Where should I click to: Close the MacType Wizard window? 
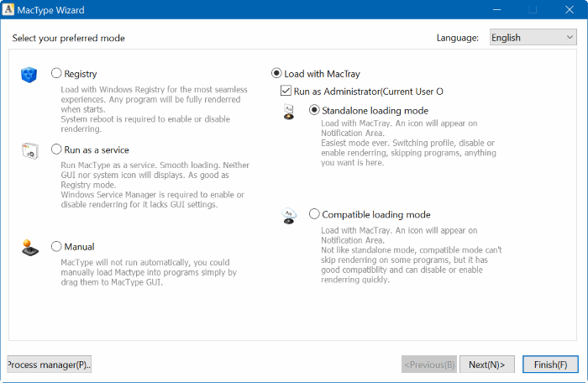coord(568,10)
